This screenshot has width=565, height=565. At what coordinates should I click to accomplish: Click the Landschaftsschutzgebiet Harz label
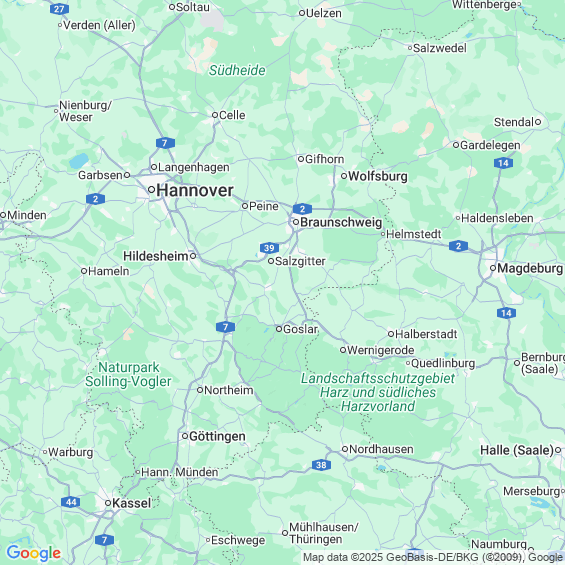(378, 392)
